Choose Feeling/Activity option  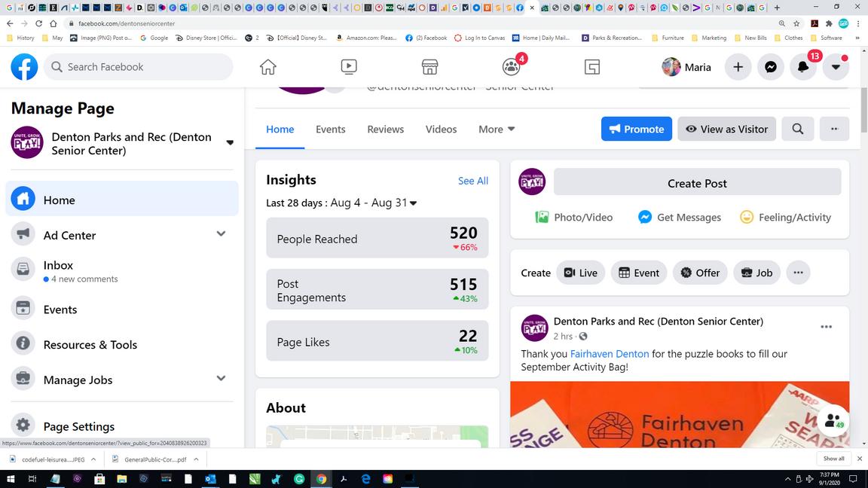[x=786, y=218]
